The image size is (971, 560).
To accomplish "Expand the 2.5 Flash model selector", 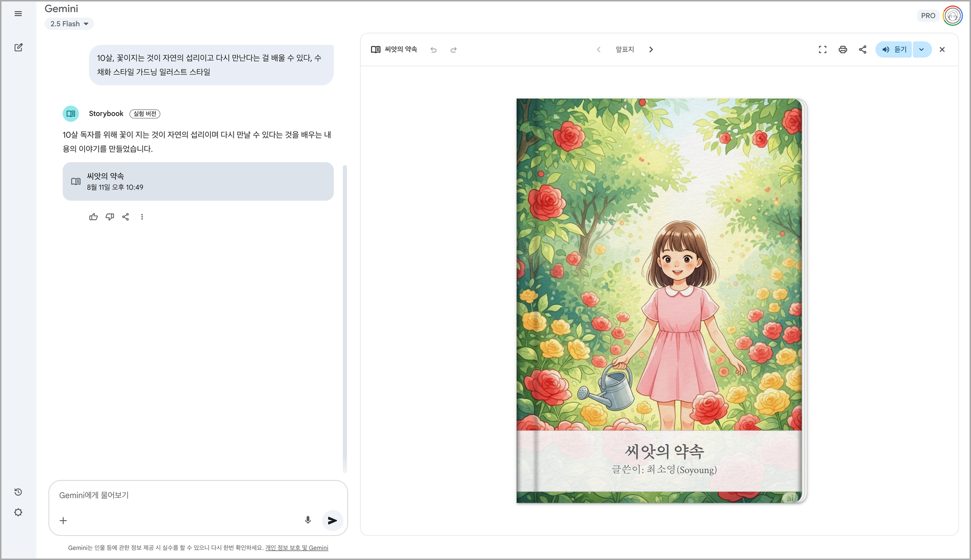I will pos(69,24).
